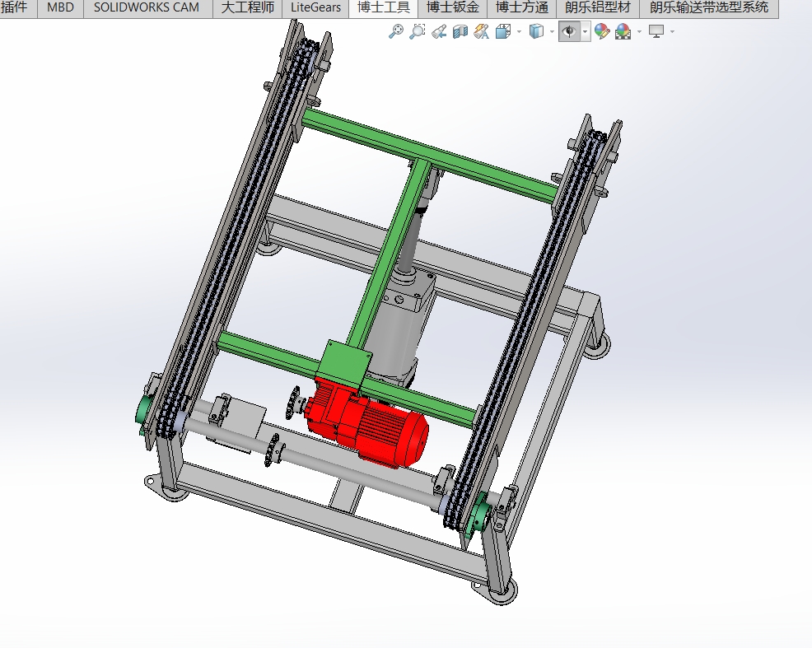Expand the Apply Scene dropdown arrow
The height and width of the screenshot is (648, 812).
tap(639, 32)
